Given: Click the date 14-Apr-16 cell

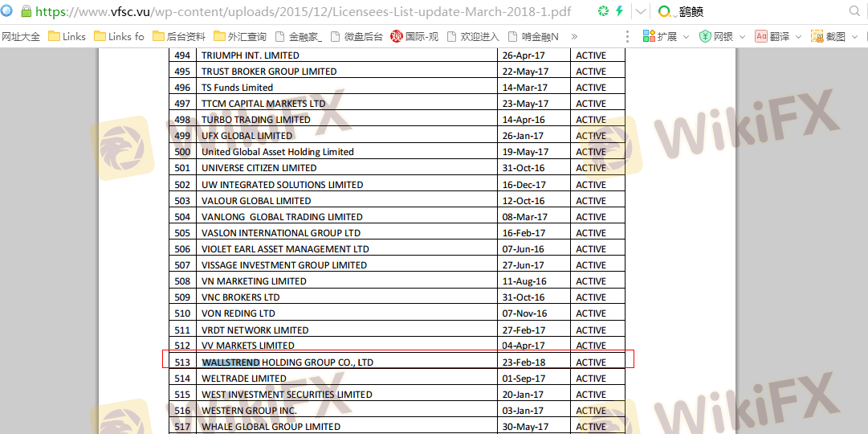Looking at the screenshot, I should pos(534,120).
